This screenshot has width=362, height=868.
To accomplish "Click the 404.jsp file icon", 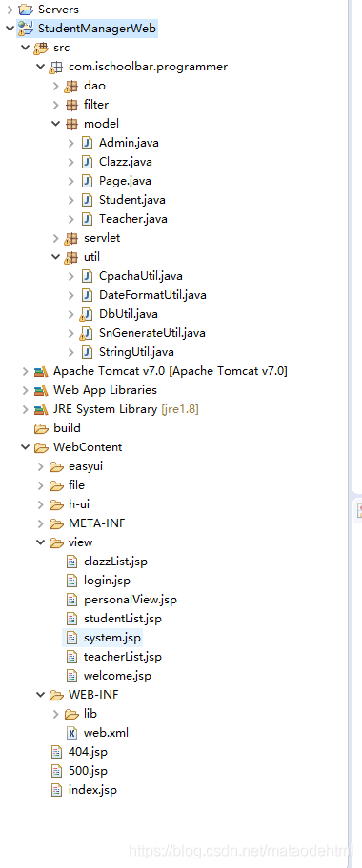I will [x=56, y=752].
